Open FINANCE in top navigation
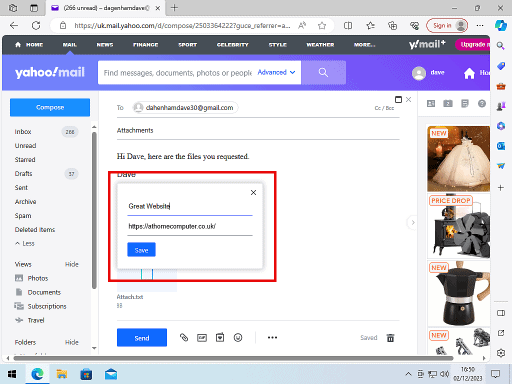Screen dimensions: 512x384 (146, 45)
